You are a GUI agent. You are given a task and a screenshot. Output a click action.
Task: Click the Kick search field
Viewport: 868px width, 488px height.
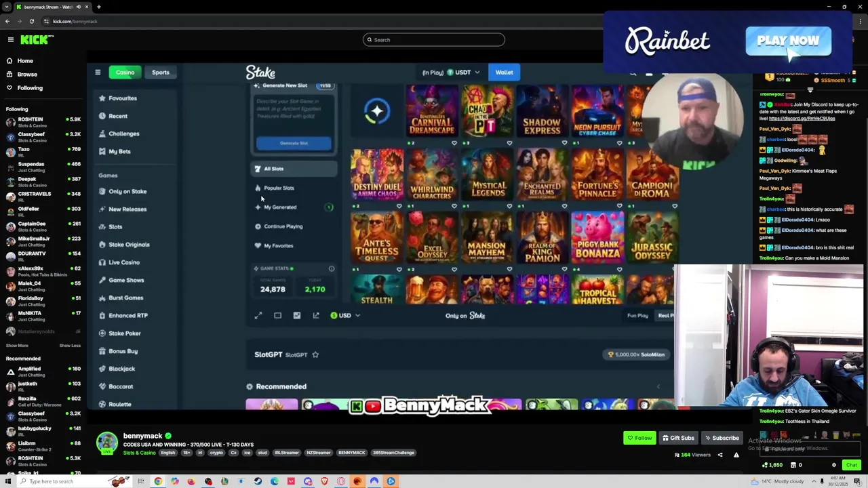(x=434, y=40)
